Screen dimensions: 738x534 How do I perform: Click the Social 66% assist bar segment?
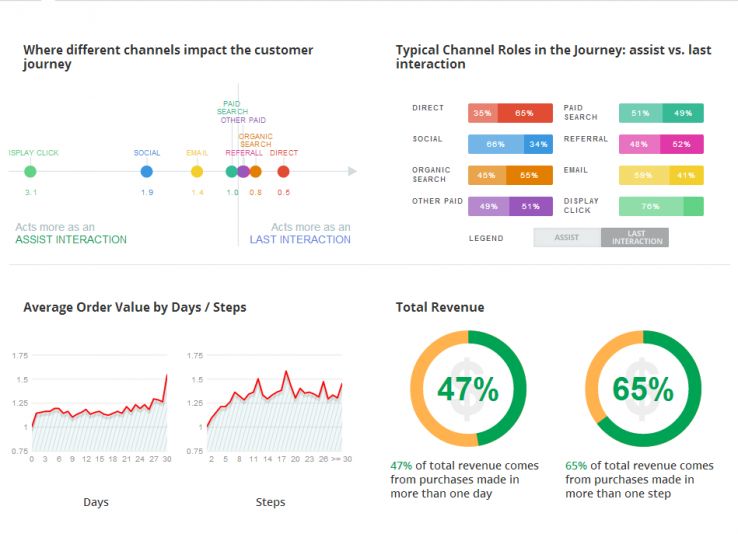coord(496,145)
